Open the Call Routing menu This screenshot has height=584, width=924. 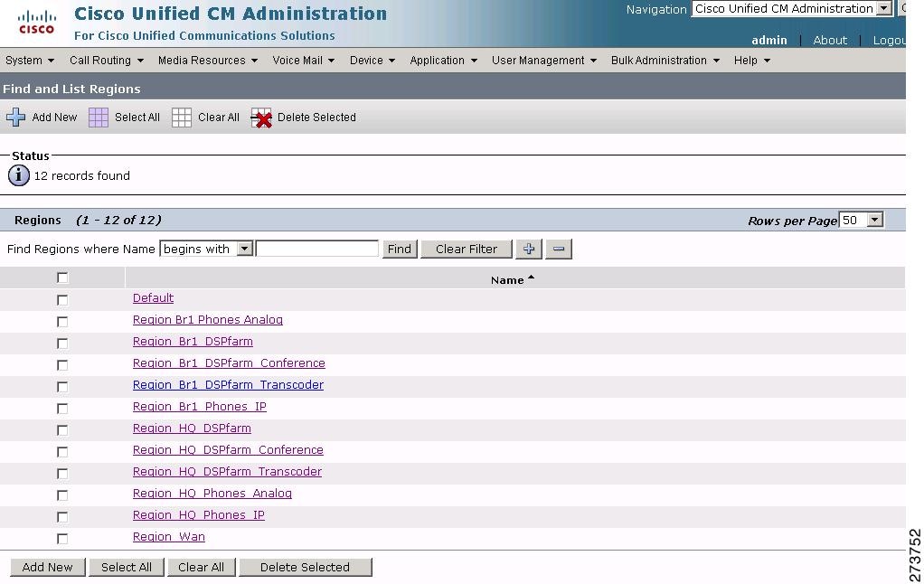point(106,60)
